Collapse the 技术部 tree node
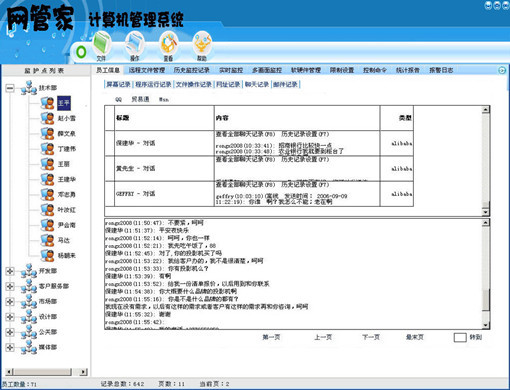Screen dimensions: 510x390 click(x=10, y=88)
